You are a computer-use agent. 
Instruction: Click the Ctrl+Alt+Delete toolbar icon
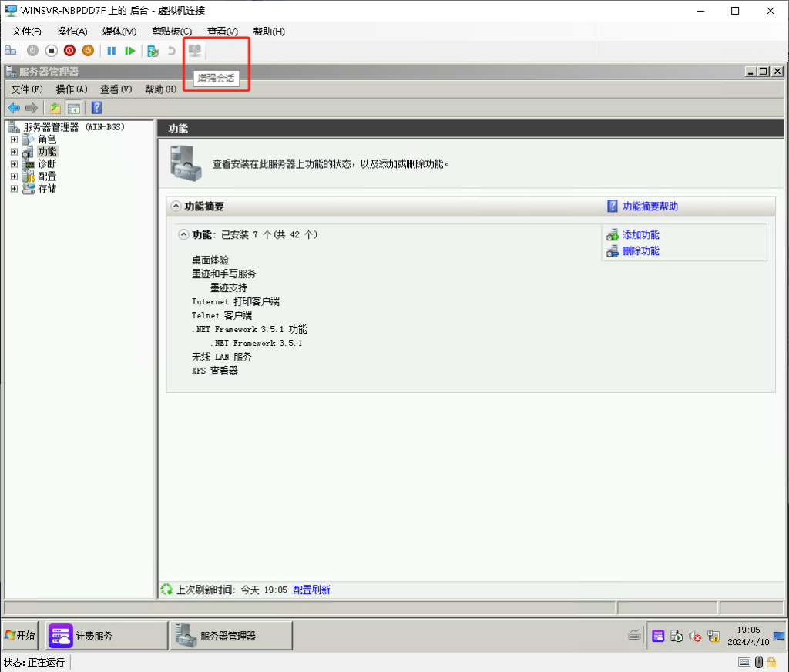click(10, 51)
